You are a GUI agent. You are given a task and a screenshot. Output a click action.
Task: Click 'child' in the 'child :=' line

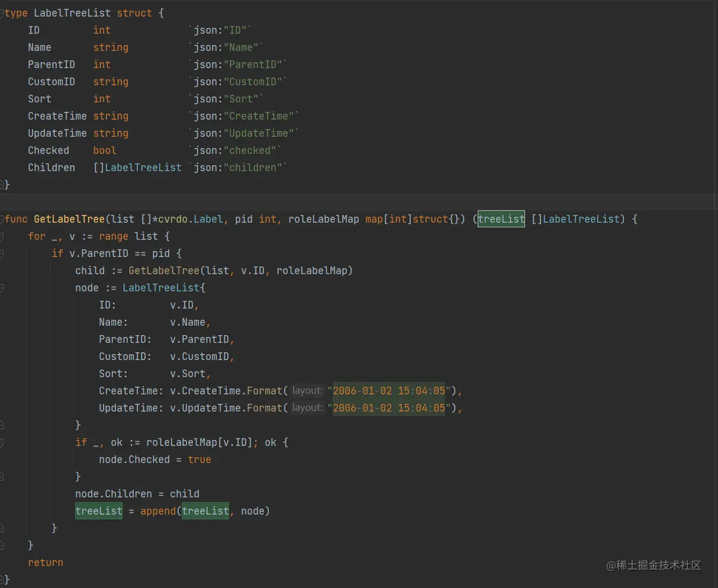click(90, 271)
